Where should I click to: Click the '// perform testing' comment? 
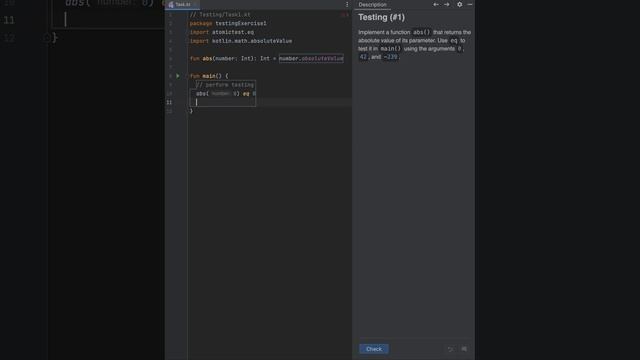click(x=225, y=85)
